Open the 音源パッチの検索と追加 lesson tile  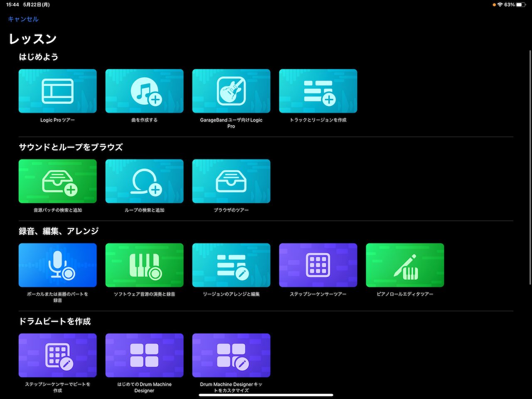58,181
